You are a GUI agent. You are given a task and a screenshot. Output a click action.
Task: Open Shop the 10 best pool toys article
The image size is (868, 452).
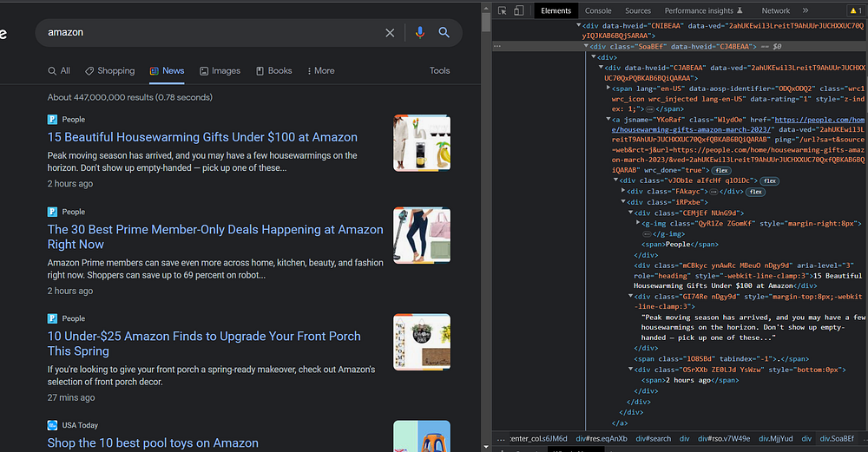click(x=153, y=443)
